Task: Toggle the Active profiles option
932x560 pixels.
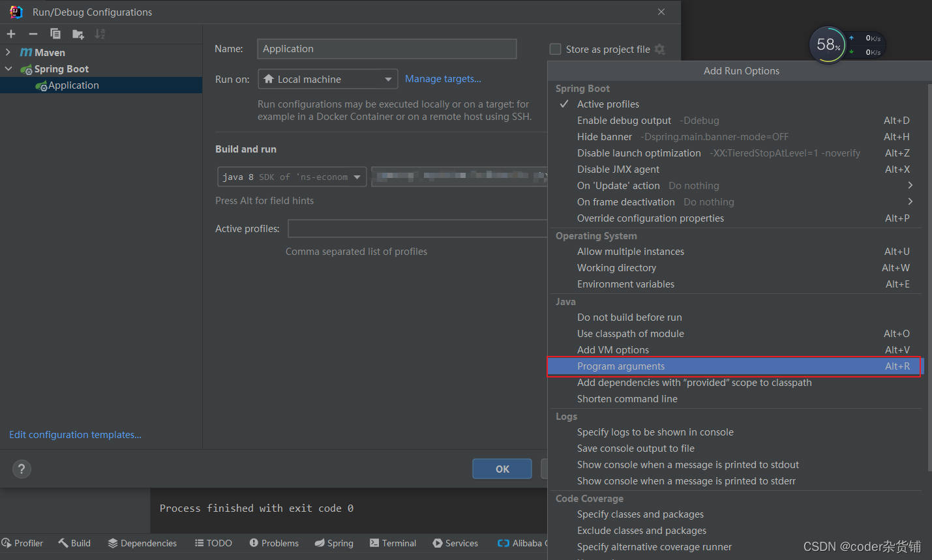Action: click(607, 104)
